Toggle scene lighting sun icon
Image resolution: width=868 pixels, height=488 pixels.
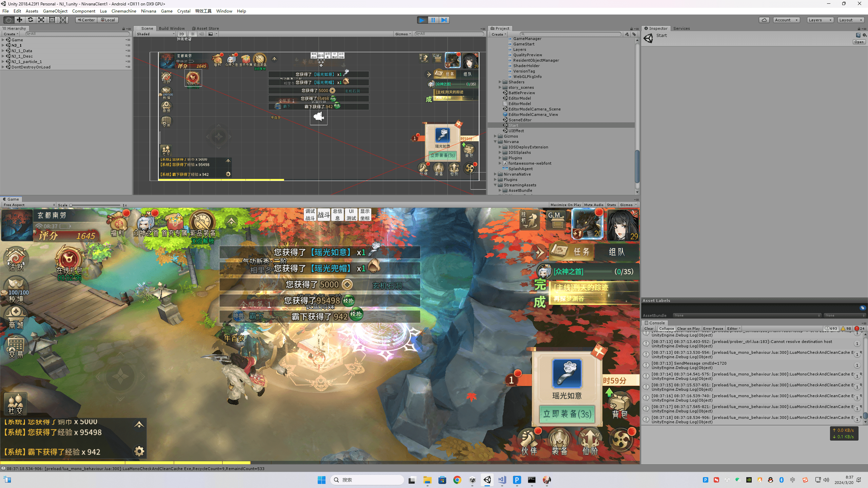tap(193, 34)
